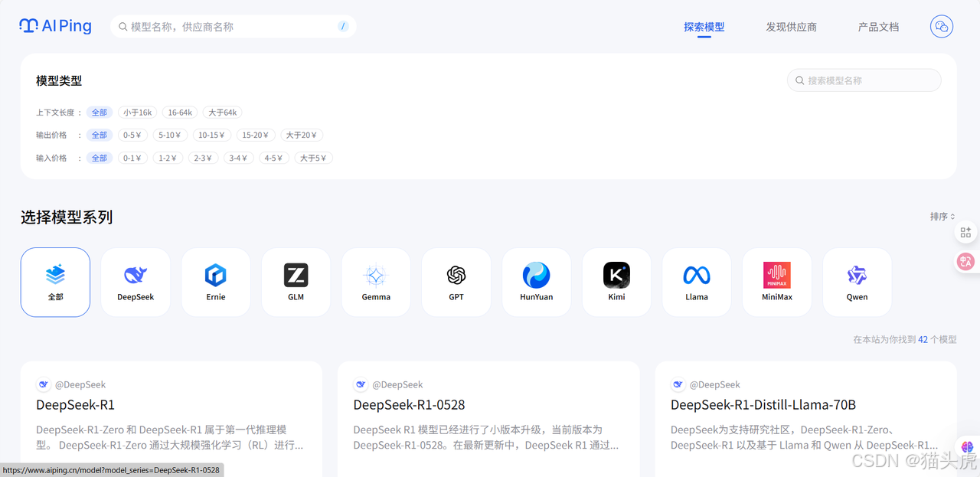Focus the 搜索模型名称 search field

click(864, 80)
